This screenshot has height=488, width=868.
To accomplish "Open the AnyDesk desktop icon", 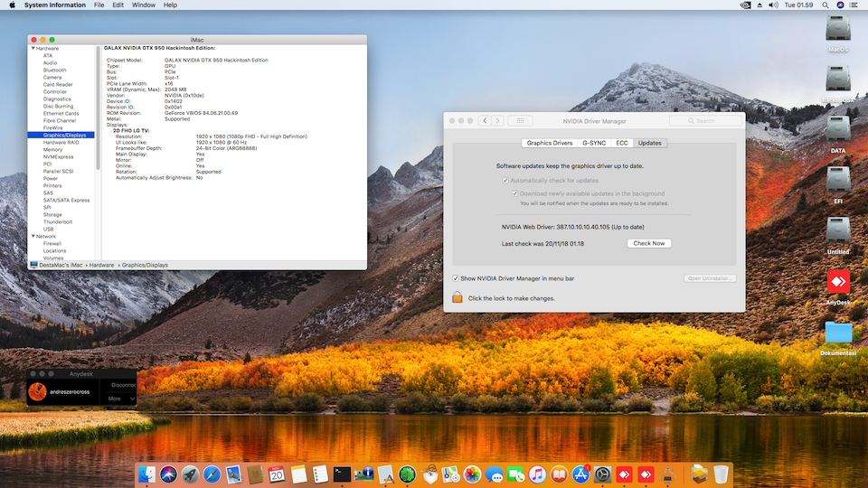I will (838, 283).
